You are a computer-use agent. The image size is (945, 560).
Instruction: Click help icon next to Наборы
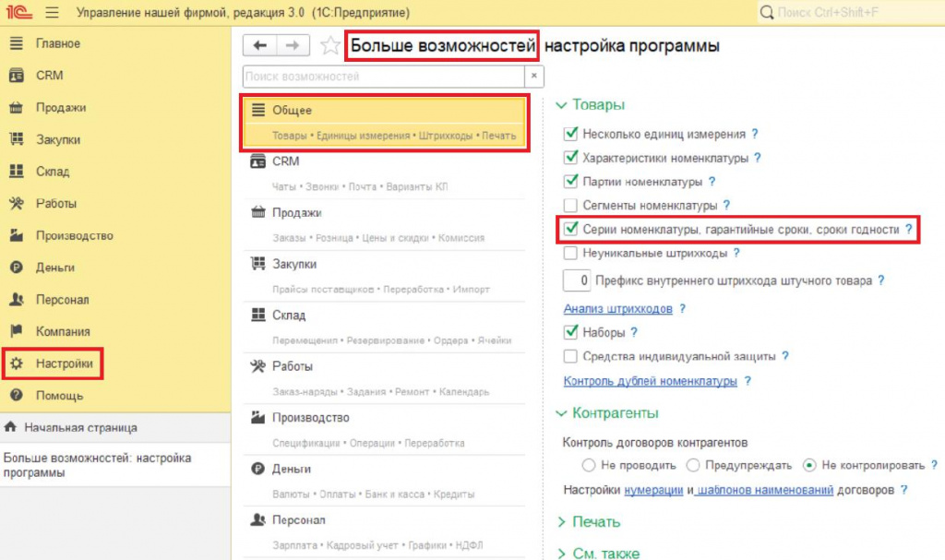pos(634,332)
